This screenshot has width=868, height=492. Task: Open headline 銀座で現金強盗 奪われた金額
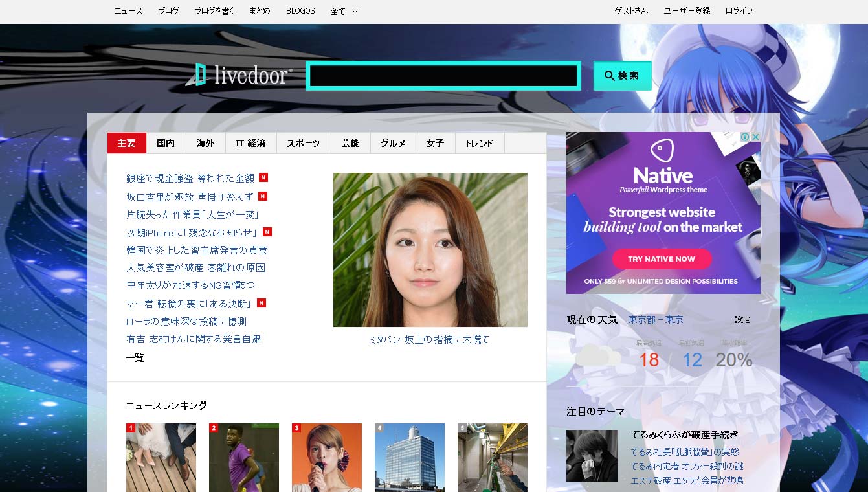point(190,178)
